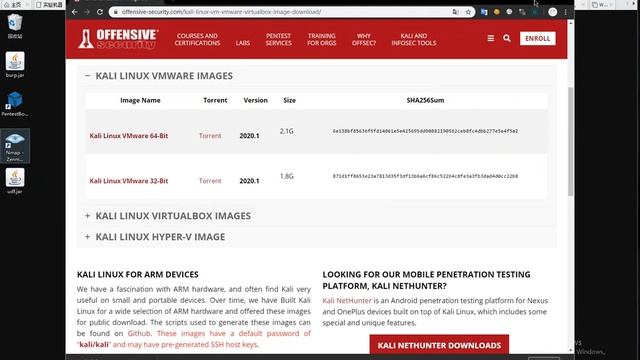The width and height of the screenshot is (640, 360).
Task: Click the scrollbar up arrow
Action: tap(571, 23)
